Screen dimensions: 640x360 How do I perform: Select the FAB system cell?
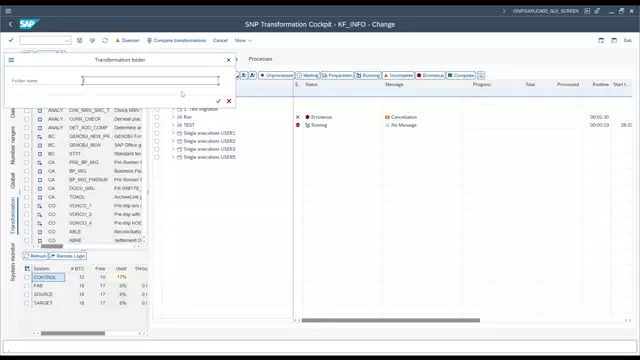pos(48,286)
